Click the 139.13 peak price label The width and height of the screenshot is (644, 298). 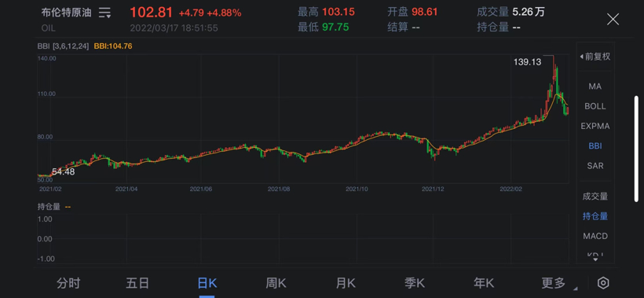pos(527,62)
